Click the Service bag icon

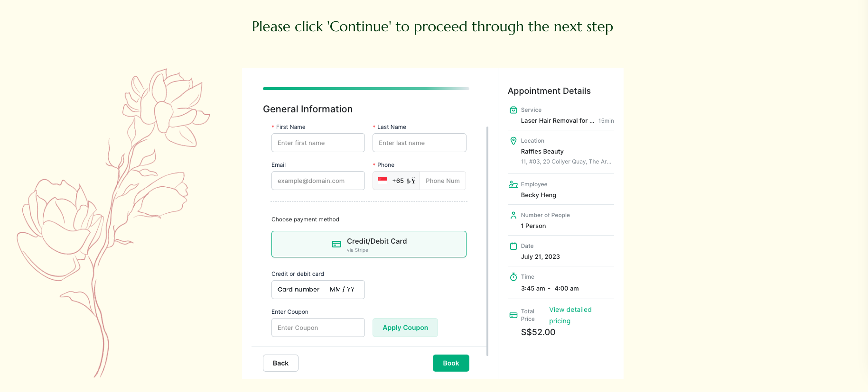pyautogui.click(x=513, y=109)
